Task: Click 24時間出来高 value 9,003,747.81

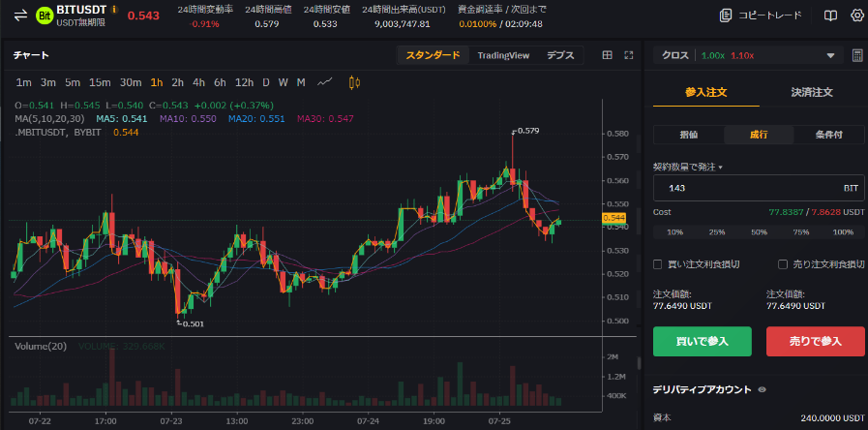Action: [403, 24]
